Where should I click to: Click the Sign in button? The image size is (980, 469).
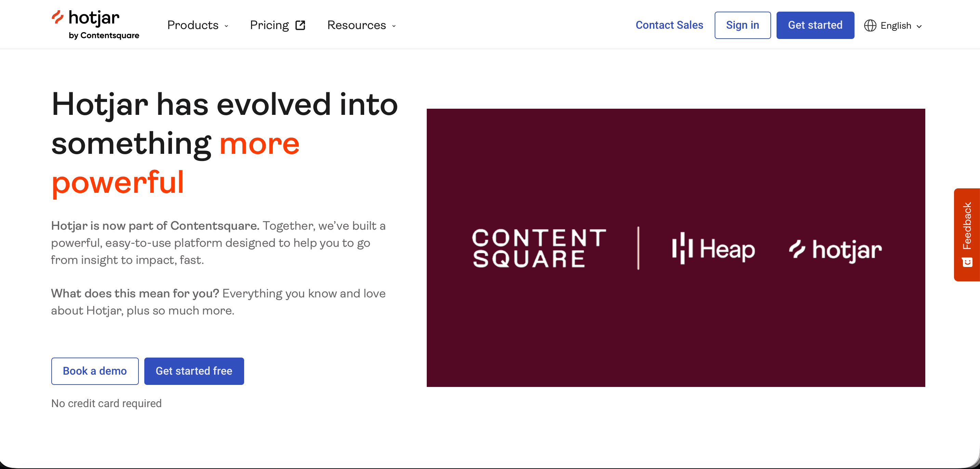coord(742,25)
